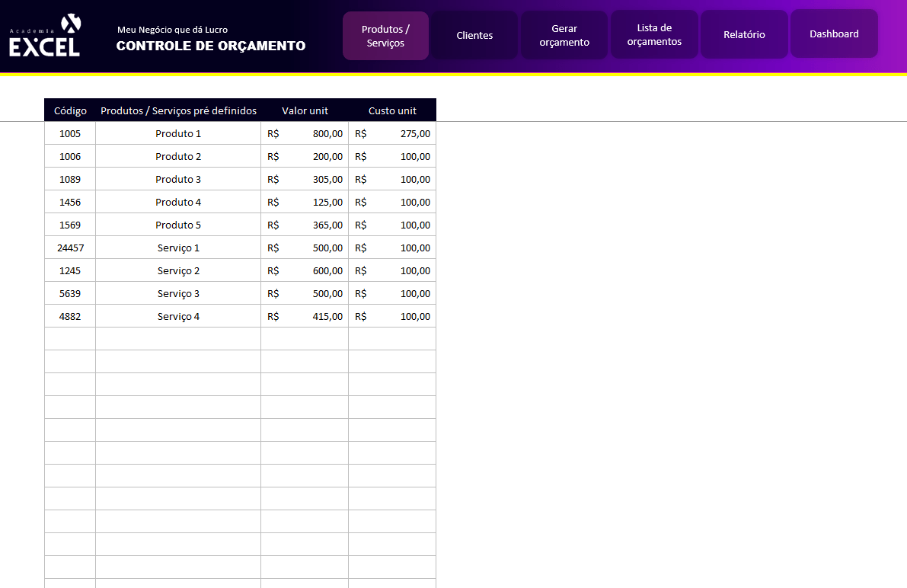Select Serviço 2 unit value 600,00

(305, 271)
